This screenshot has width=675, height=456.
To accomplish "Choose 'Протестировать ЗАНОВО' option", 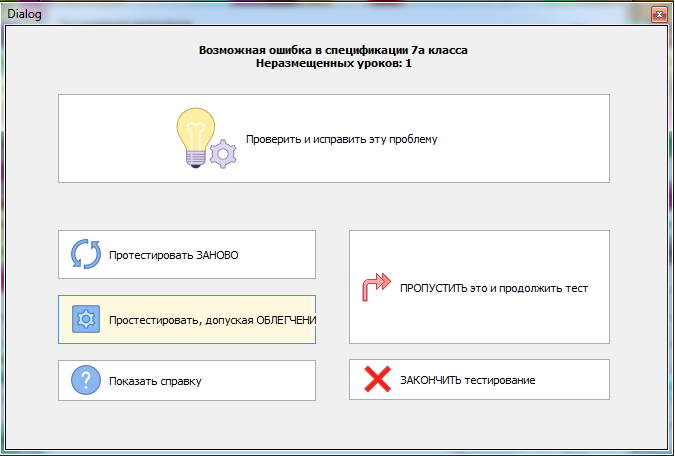I will click(x=174, y=255).
